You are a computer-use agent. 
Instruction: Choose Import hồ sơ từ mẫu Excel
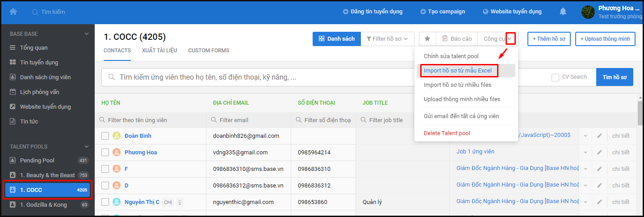click(466, 71)
